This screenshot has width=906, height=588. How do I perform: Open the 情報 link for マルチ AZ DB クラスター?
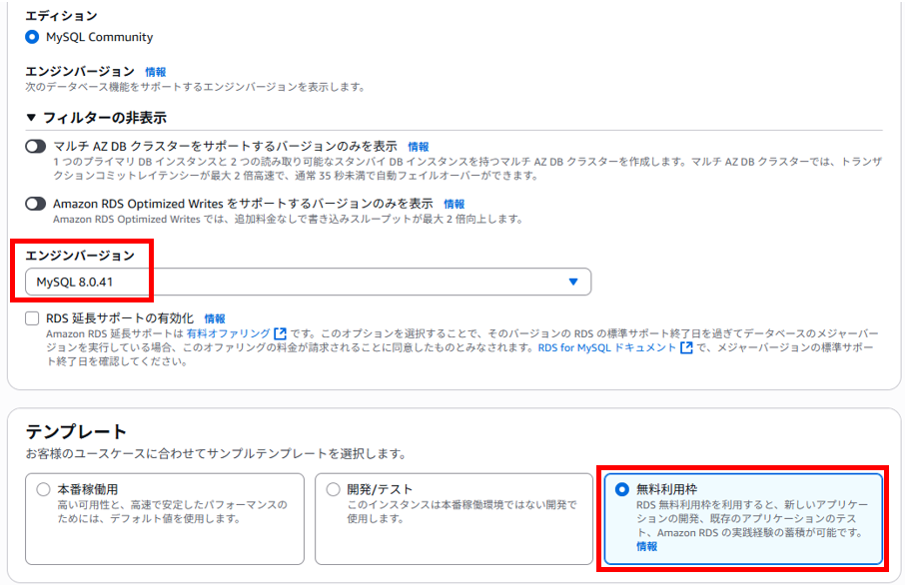click(419, 147)
